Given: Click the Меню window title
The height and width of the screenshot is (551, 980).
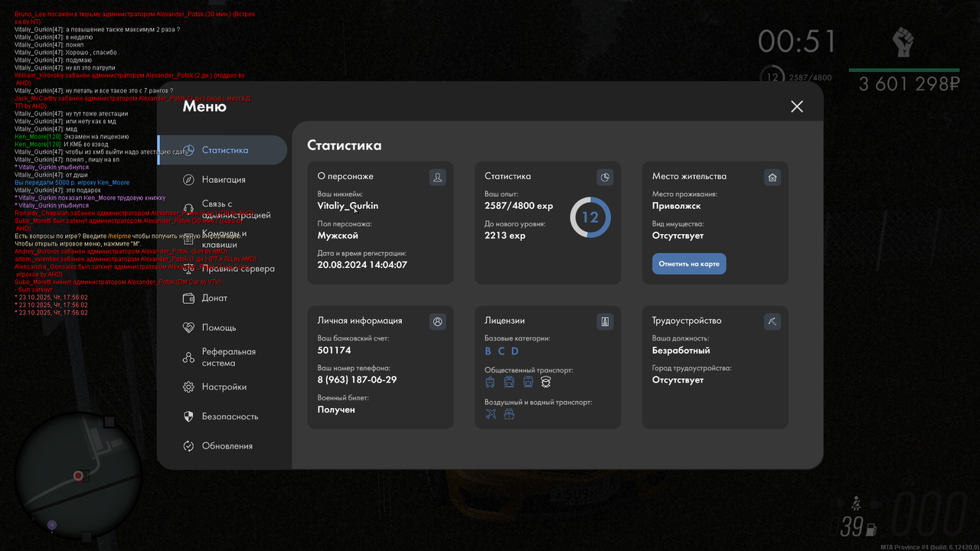Looking at the screenshot, I should pyautogui.click(x=204, y=106).
